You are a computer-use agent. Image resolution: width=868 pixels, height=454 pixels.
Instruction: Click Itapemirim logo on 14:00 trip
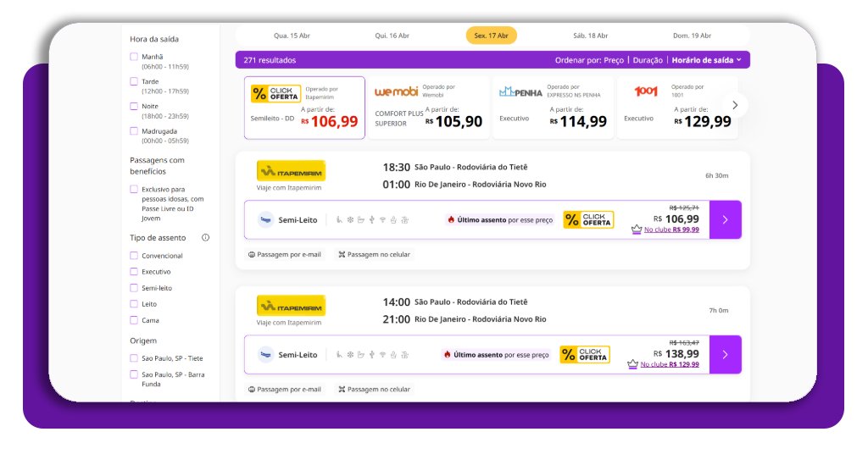tap(291, 305)
